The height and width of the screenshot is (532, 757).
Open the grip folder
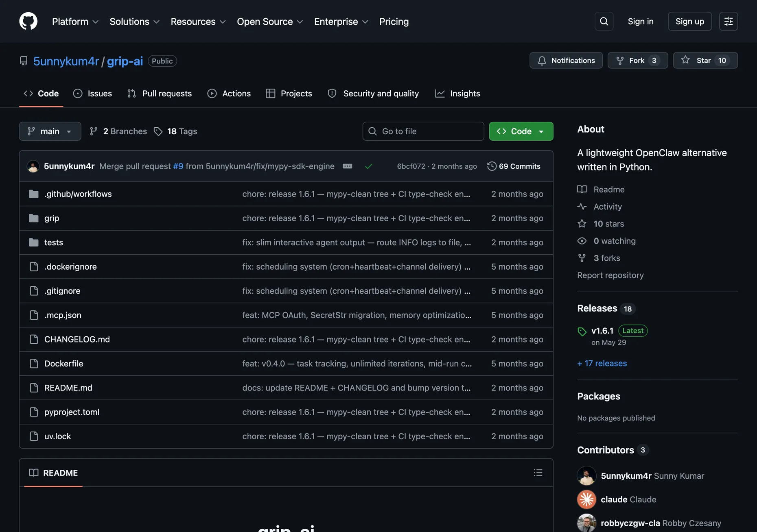click(52, 218)
